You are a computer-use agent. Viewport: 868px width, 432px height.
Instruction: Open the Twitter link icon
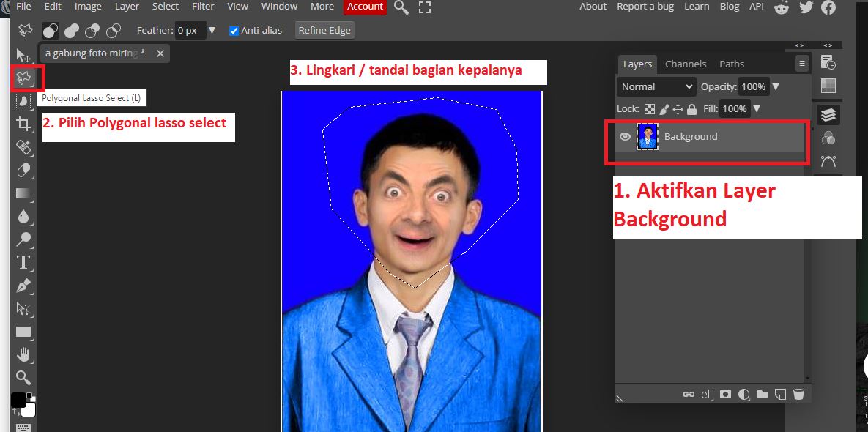click(x=806, y=7)
